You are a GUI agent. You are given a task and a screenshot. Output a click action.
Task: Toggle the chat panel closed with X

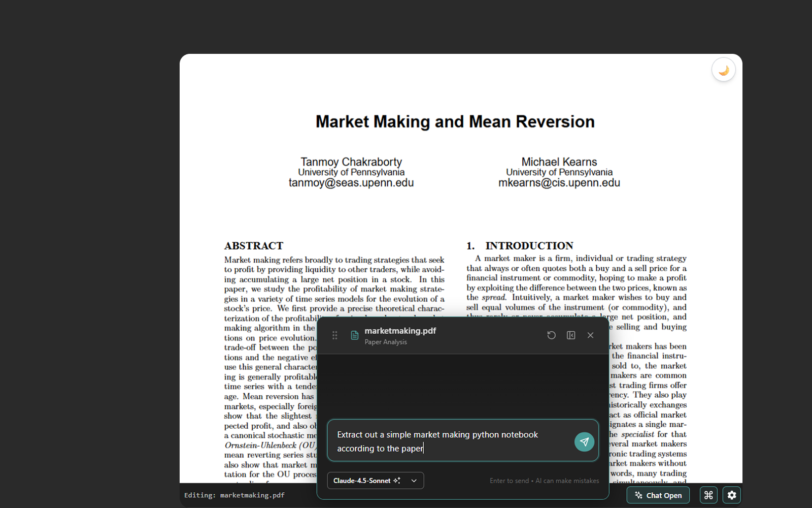coord(590,335)
